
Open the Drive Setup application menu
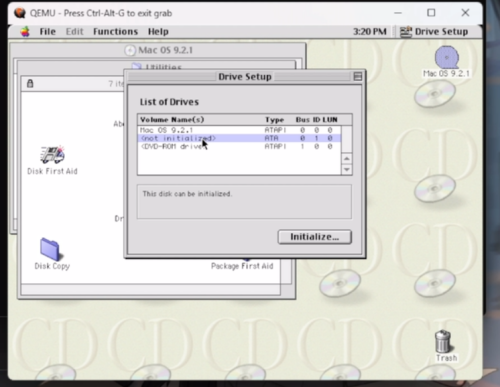point(434,32)
